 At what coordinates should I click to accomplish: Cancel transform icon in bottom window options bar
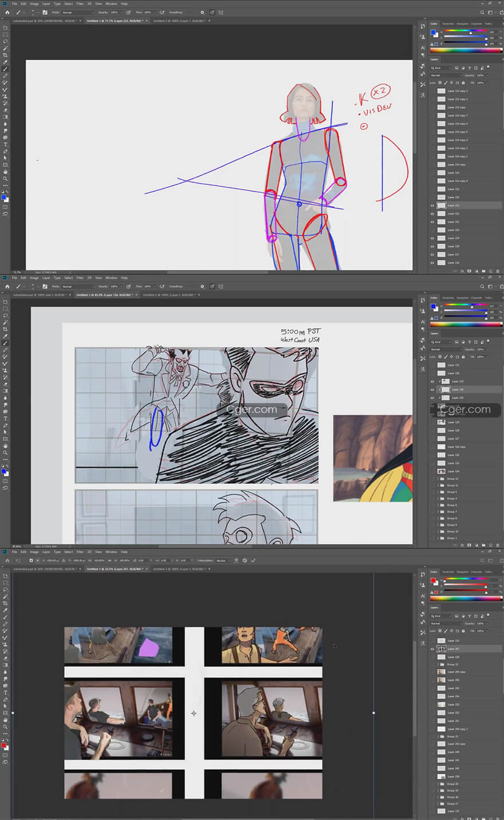click(x=245, y=561)
